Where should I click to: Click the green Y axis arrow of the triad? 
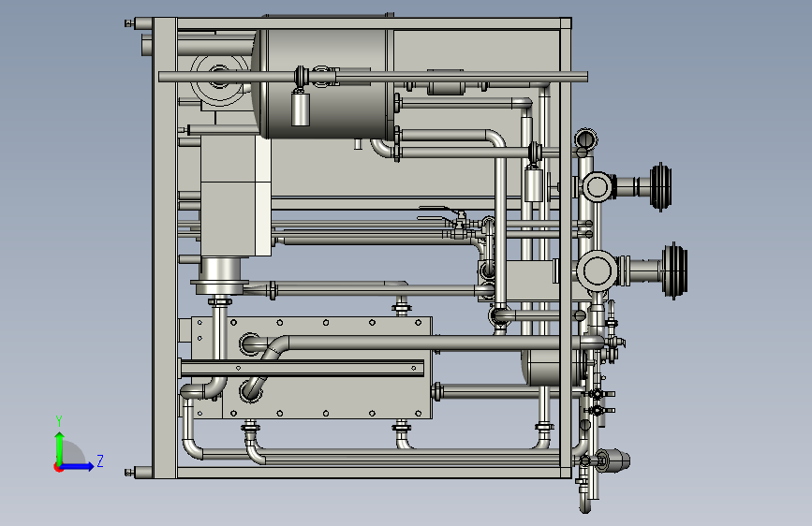tap(59, 447)
